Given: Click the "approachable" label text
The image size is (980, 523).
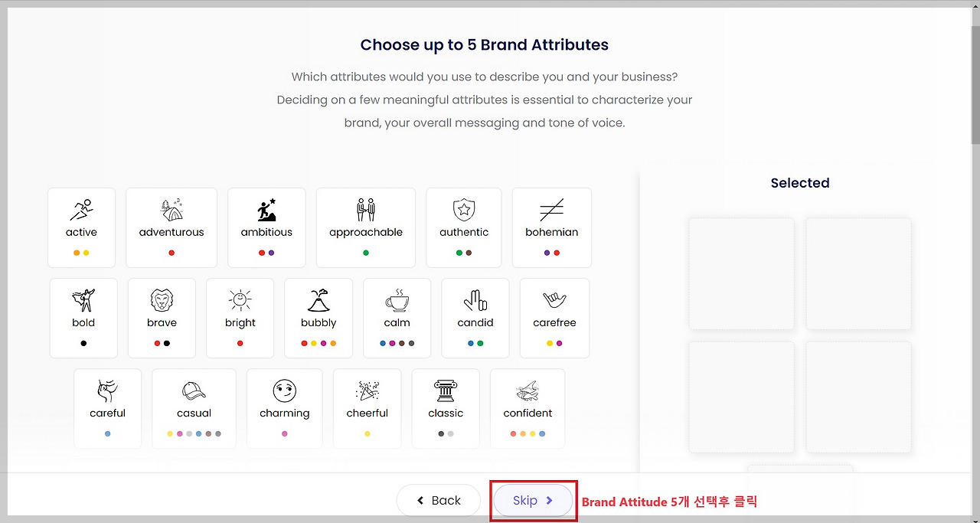Looking at the screenshot, I should point(366,233).
